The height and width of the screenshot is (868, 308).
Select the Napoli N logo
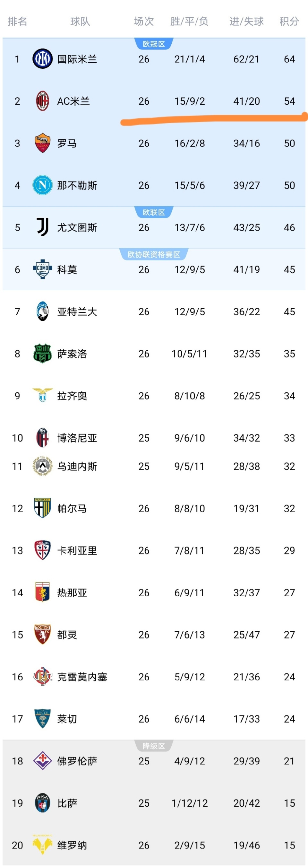42,185
